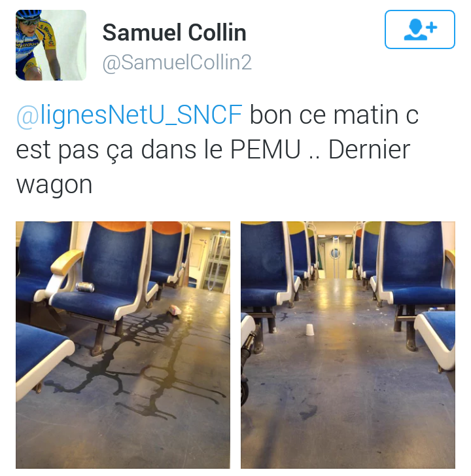Open the right photo of train aisle
The image size is (471, 476).
point(348,345)
